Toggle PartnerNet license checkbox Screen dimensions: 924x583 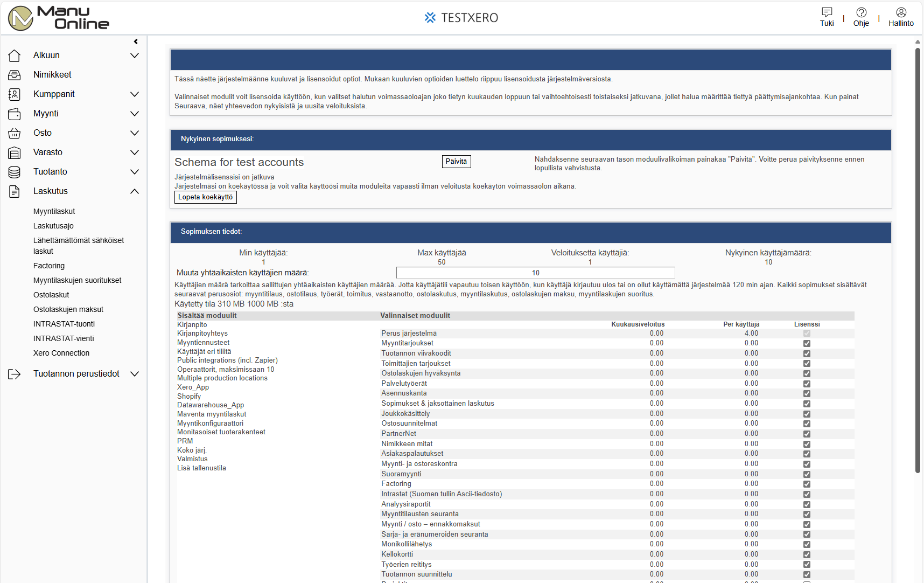807,434
